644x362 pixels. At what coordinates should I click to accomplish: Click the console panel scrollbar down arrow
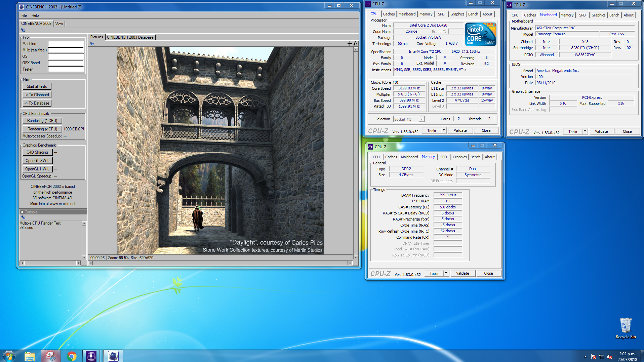(84, 257)
